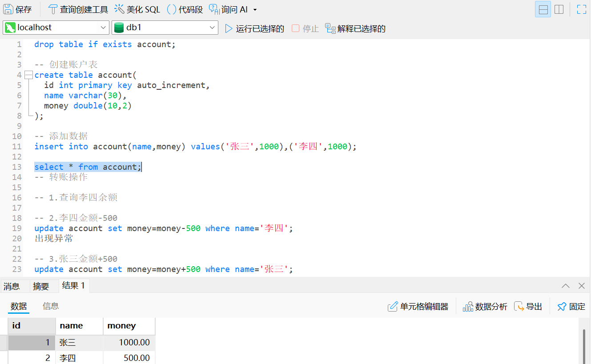Select the cell containing 1000.00
591x364 pixels.
(x=129, y=343)
